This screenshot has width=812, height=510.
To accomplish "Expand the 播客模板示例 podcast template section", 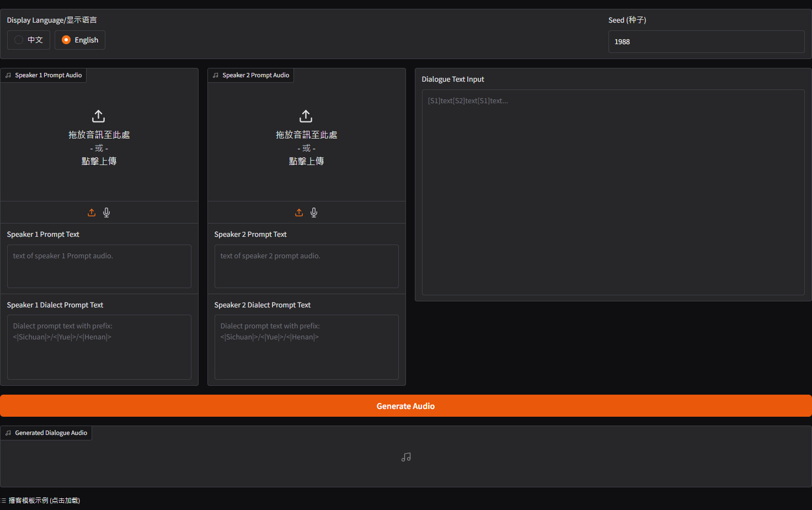I will pos(40,500).
